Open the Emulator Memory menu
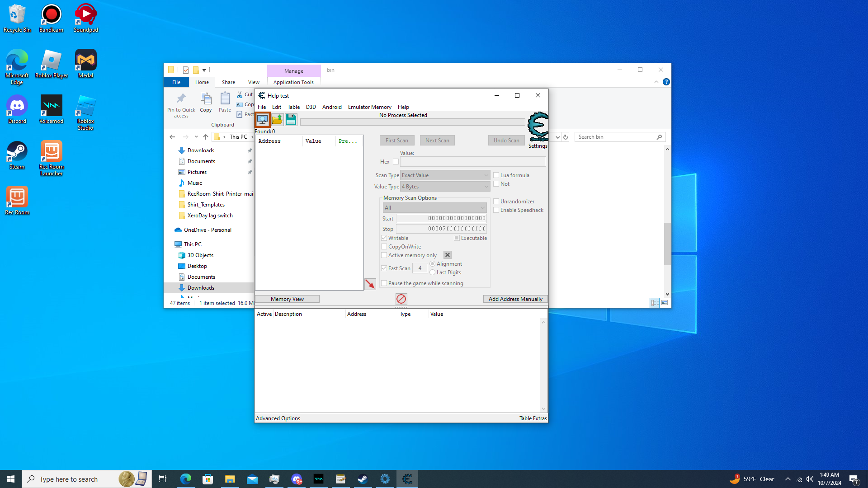Image resolution: width=868 pixels, height=488 pixels. [369, 107]
